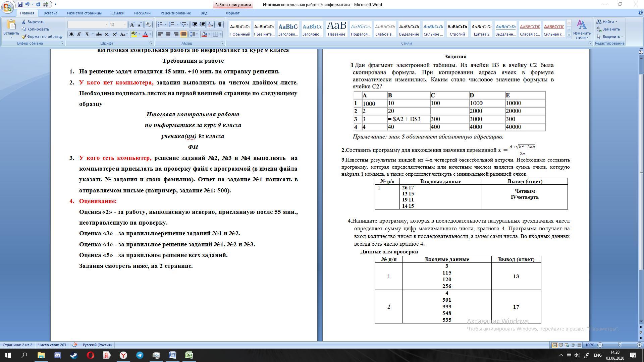Viewport: 644px width, 362px height.
Task: Expand the font color dropdown arrow
Action: [x=150, y=34]
